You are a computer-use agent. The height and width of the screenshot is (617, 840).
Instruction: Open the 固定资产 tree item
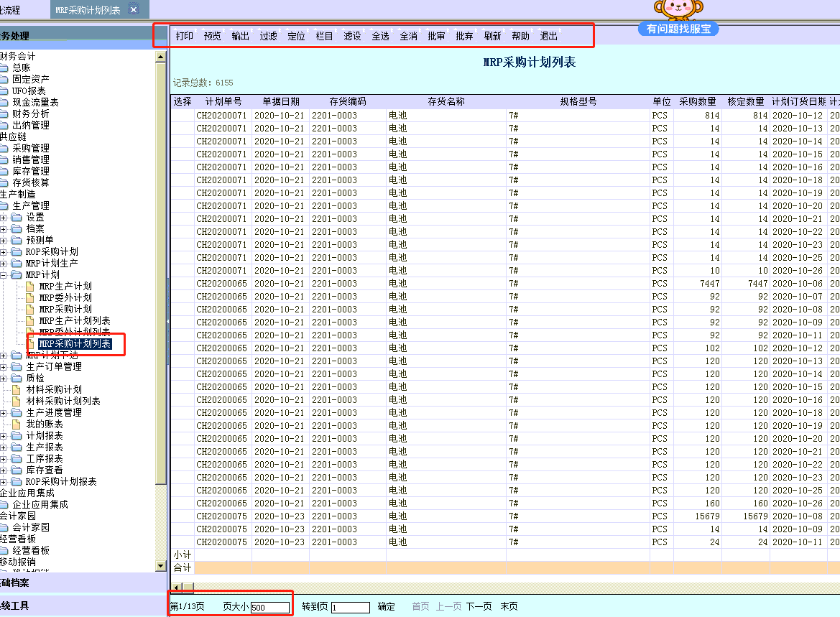30,79
